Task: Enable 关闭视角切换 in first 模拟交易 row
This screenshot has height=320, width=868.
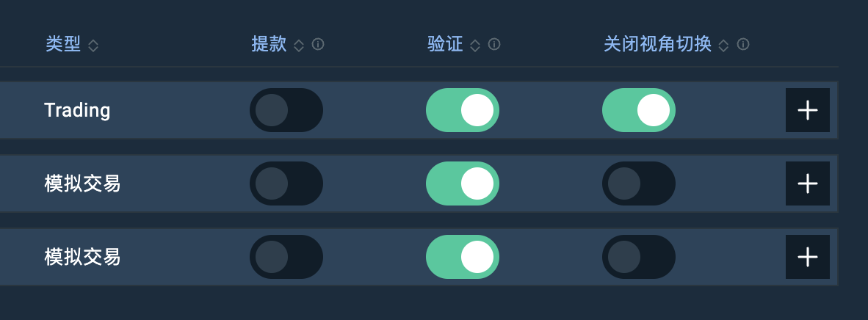Action: 639,183
